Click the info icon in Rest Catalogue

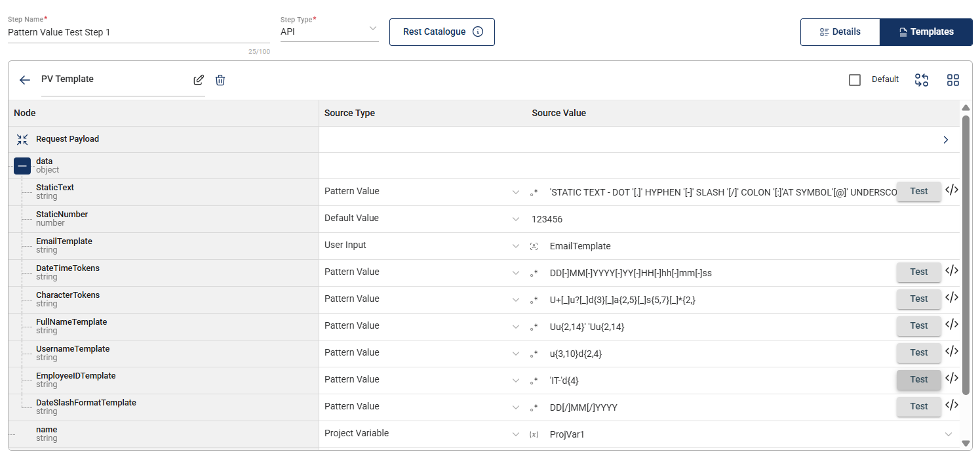[478, 31]
